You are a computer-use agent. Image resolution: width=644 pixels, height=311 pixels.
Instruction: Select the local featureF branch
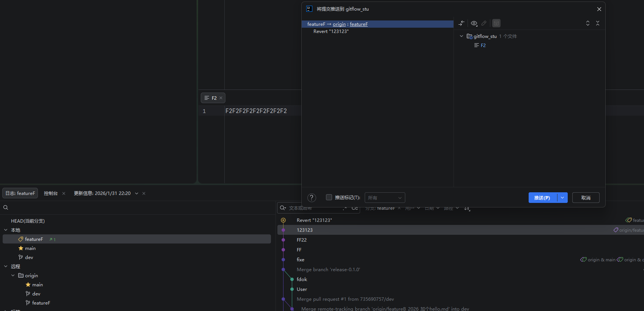tap(137, 239)
